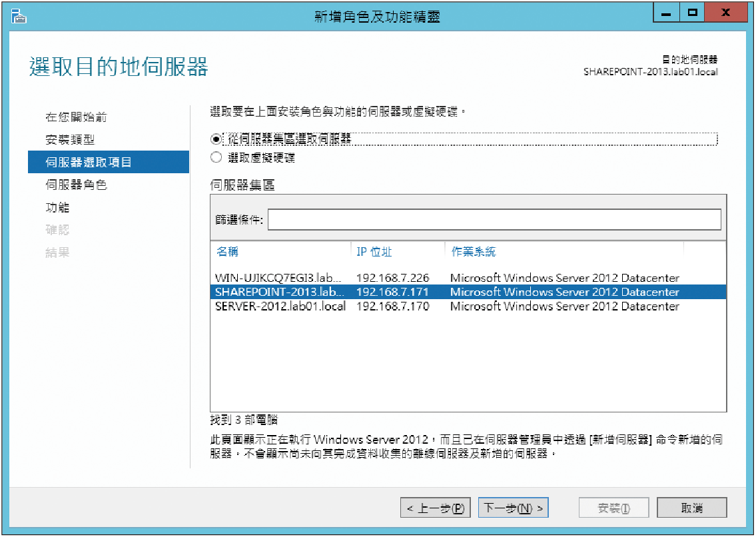756x537 pixels.
Task: Click the disabled 安裝(I) button
Action: click(x=613, y=508)
